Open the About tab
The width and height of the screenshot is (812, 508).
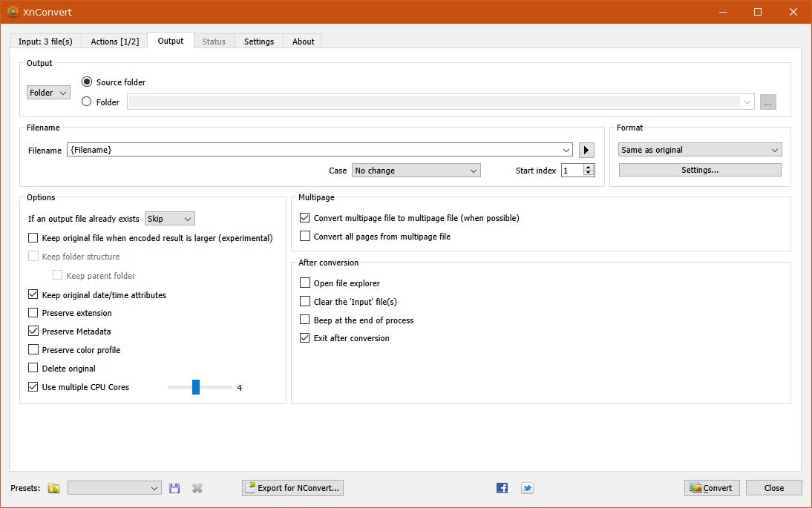(x=303, y=42)
